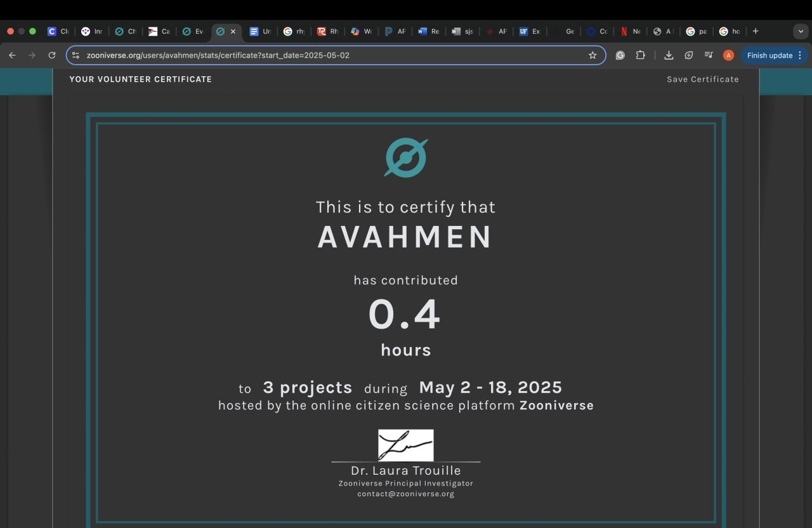Image resolution: width=812 pixels, height=528 pixels.
Task: Go forward with the forward arrow
Action: (32, 55)
